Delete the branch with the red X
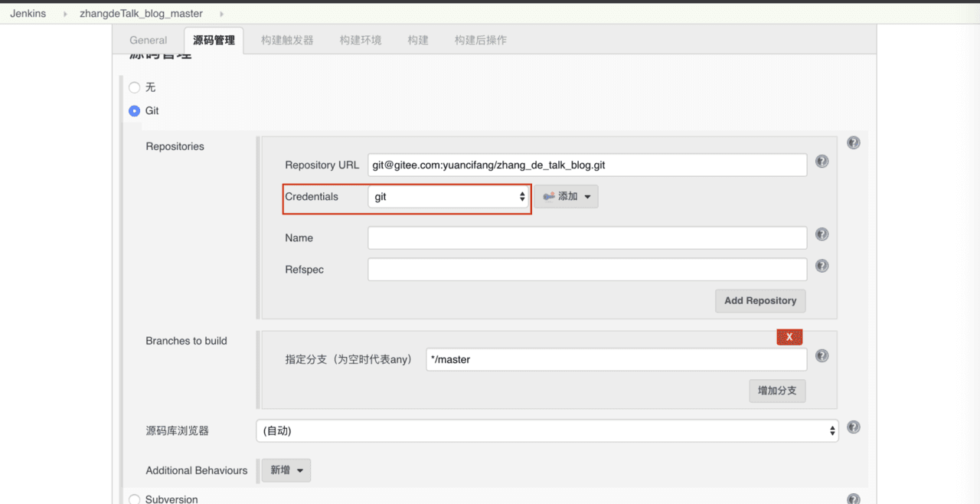This screenshot has height=504, width=980. pos(789,337)
